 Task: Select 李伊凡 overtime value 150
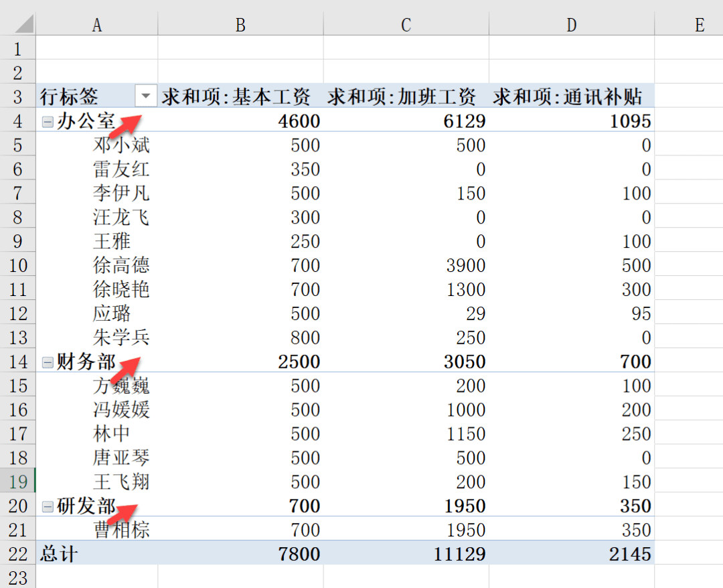coord(406,193)
